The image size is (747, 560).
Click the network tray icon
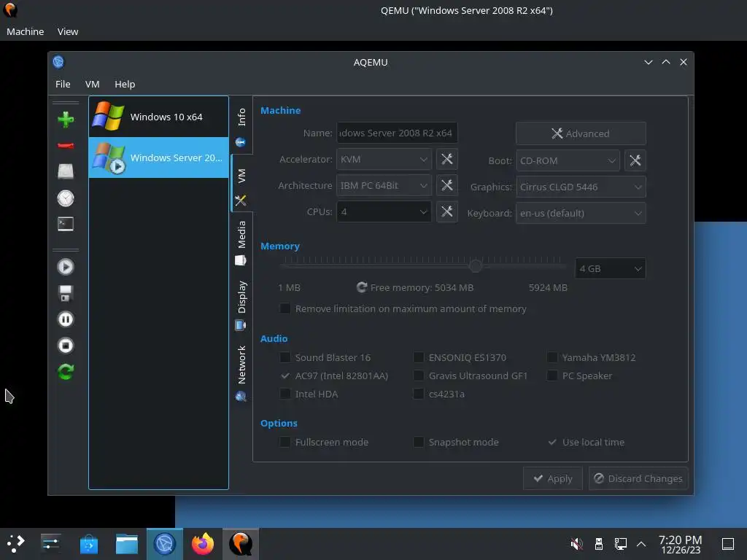(620, 543)
